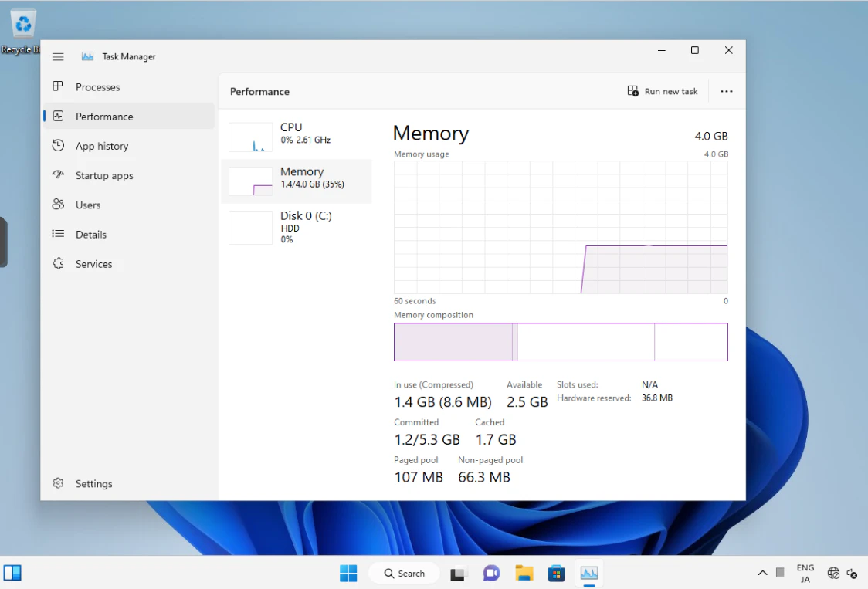This screenshot has width=868, height=589.
Task: Go to the App history page
Action: (x=129, y=146)
